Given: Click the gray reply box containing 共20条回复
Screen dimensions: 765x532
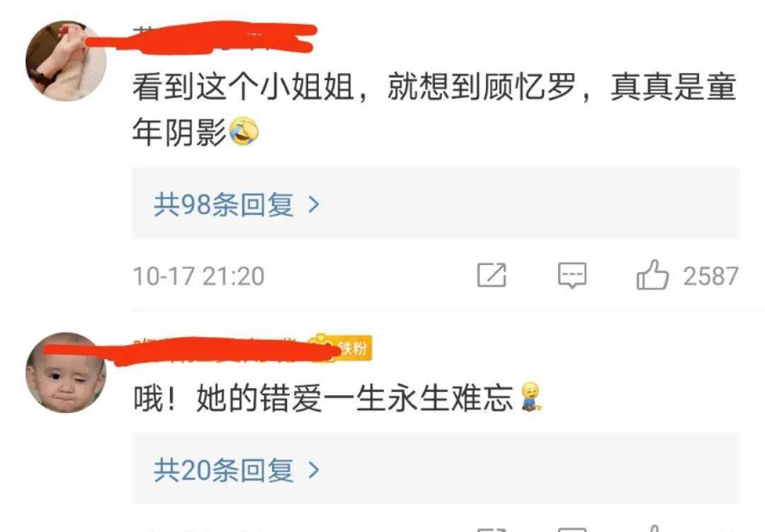Looking at the screenshot, I should [436, 468].
